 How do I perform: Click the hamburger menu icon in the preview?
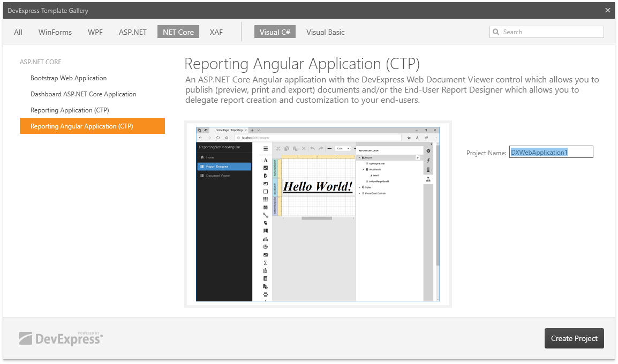266,148
